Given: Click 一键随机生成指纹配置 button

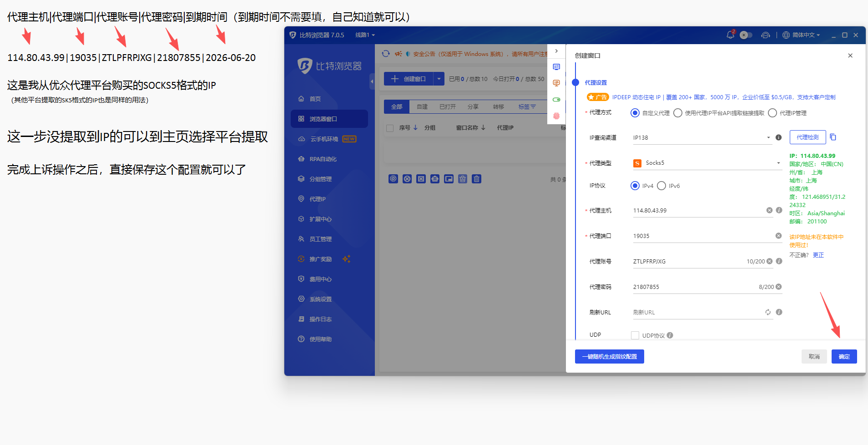Looking at the screenshot, I should coord(610,357).
